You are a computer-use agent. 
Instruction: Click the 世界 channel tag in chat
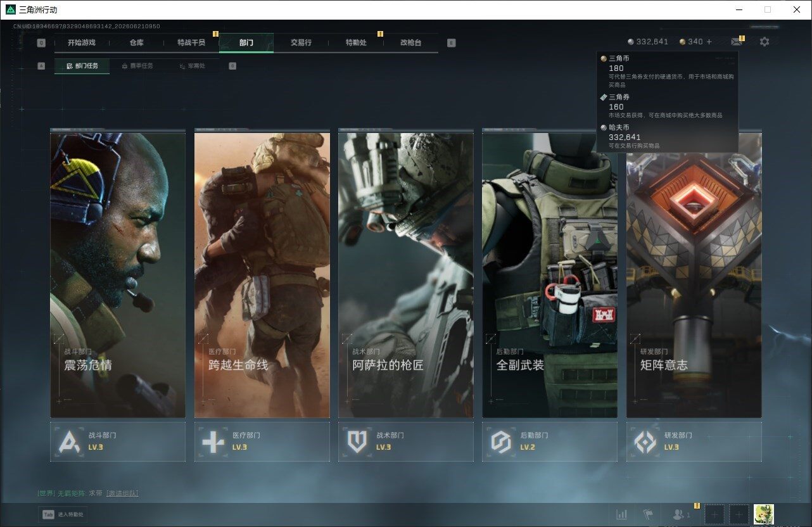(46, 493)
